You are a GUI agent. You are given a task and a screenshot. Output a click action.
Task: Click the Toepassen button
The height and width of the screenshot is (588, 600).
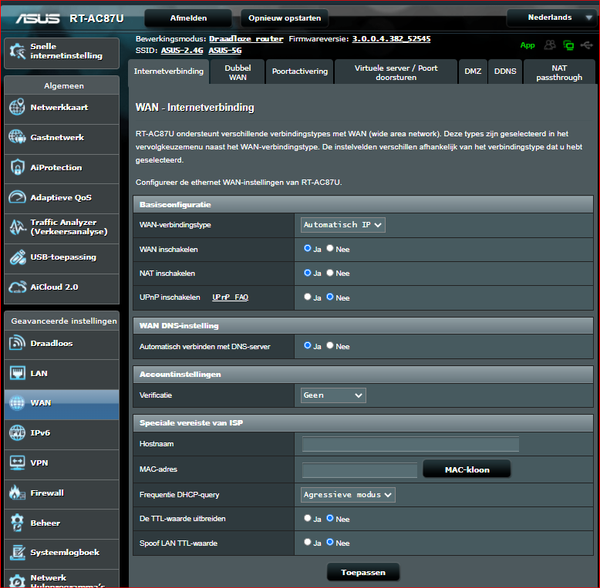click(x=363, y=572)
